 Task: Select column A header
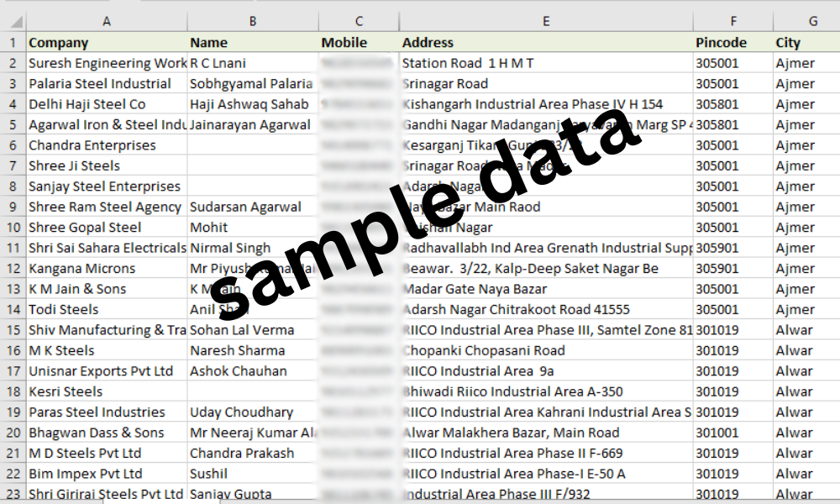tap(107, 21)
